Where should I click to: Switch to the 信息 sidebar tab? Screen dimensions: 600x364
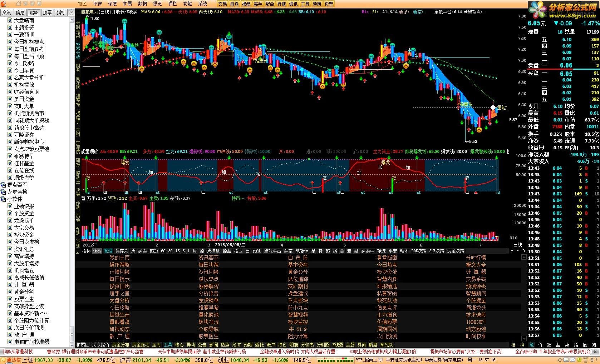point(20,13)
